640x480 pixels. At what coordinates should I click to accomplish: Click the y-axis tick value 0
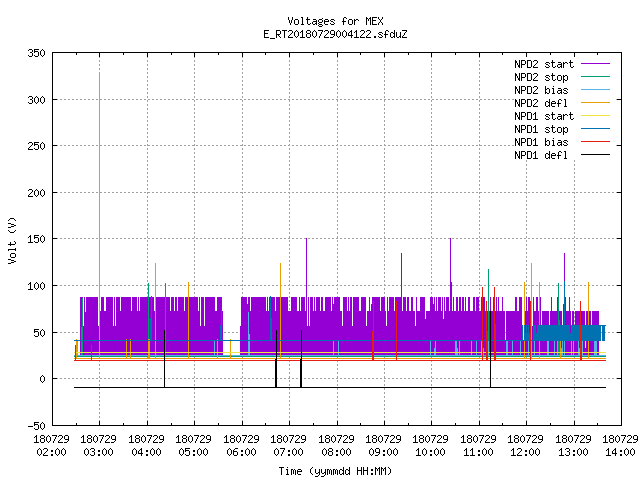tap(42, 379)
